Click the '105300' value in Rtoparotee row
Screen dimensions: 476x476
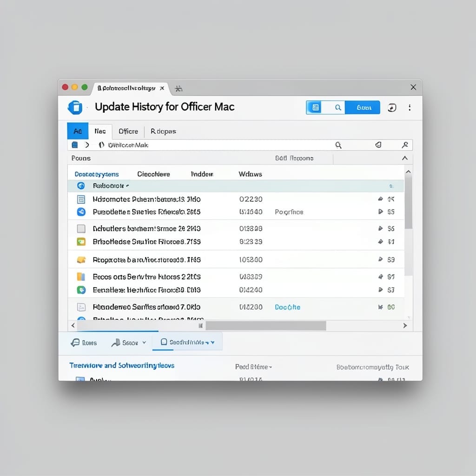click(x=251, y=259)
